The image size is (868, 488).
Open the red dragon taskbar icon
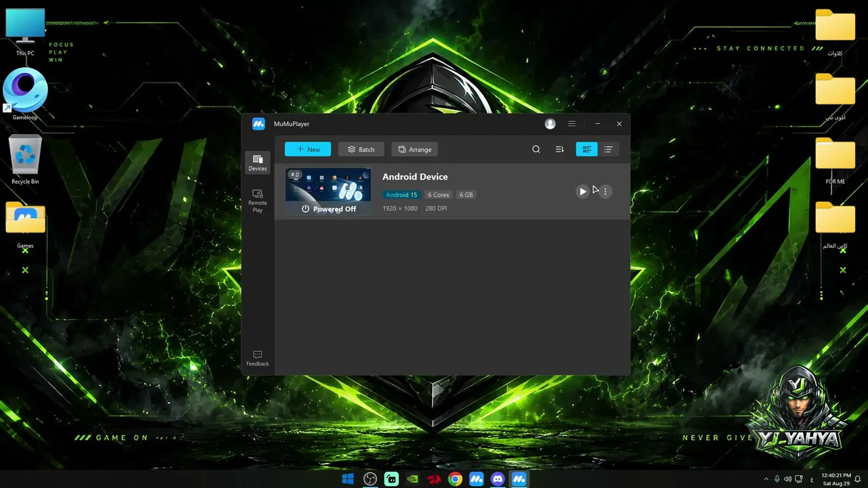point(434,479)
